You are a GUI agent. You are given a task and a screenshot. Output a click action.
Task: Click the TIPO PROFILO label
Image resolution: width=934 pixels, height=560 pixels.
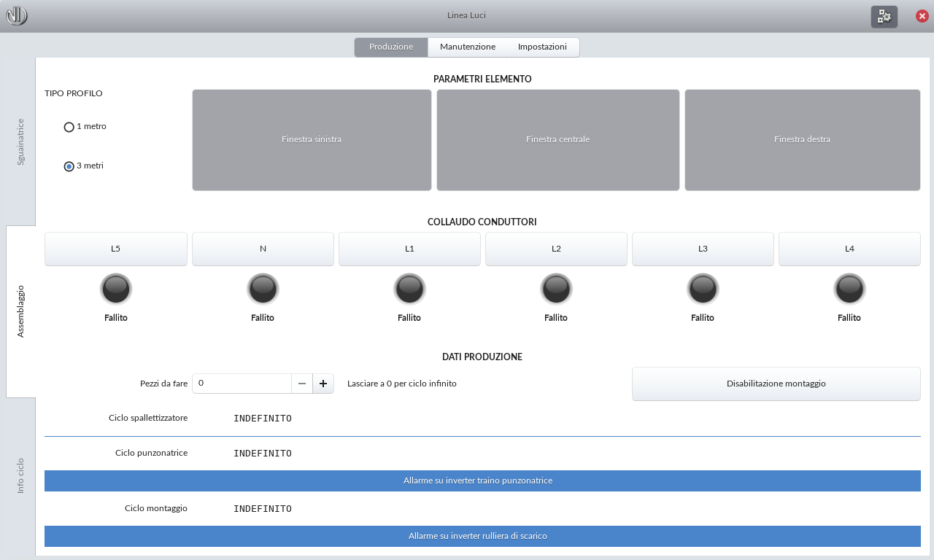(74, 93)
